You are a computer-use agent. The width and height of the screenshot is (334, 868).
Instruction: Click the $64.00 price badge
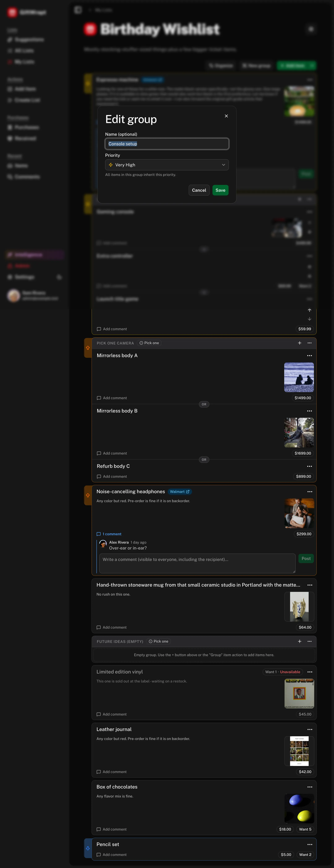click(305, 627)
